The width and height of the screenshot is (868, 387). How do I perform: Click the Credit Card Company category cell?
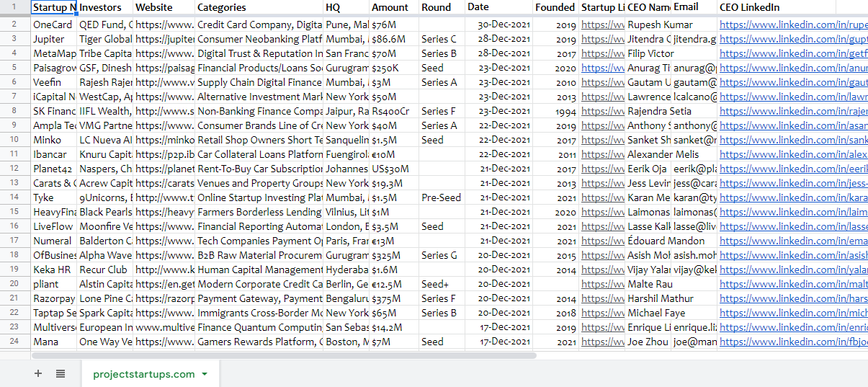pyautogui.click(x=259, y=25)
